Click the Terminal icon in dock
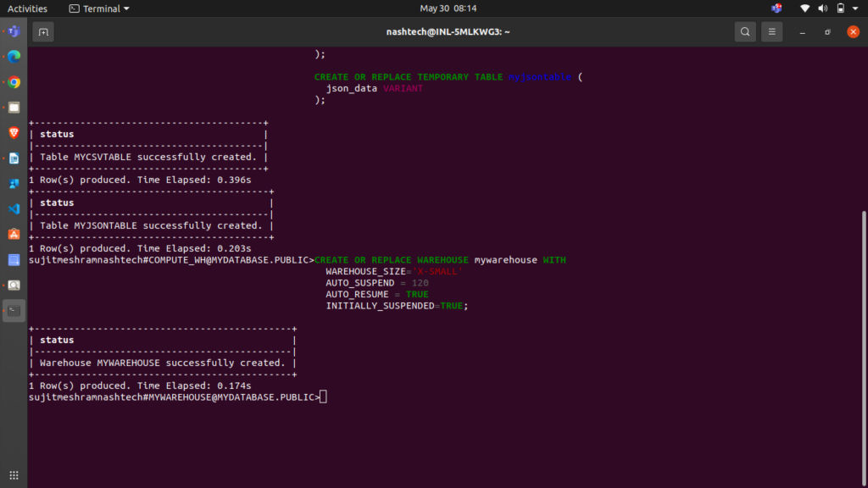 coord(14,310)
